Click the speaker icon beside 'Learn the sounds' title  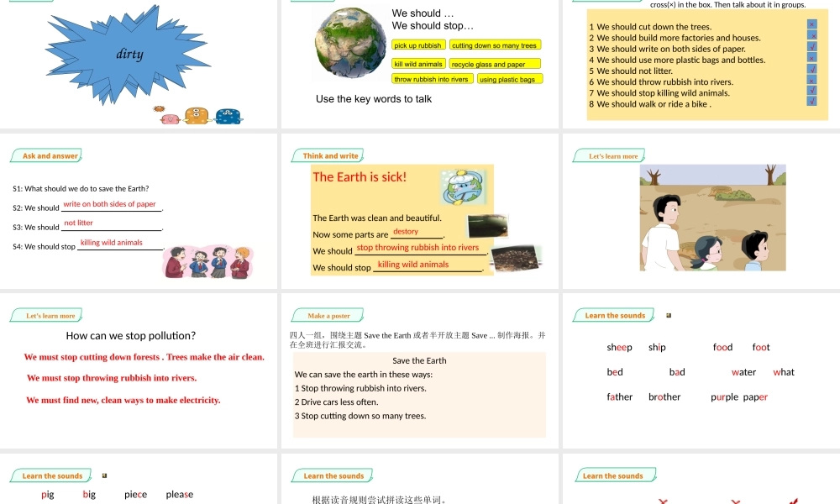point(669,315)
